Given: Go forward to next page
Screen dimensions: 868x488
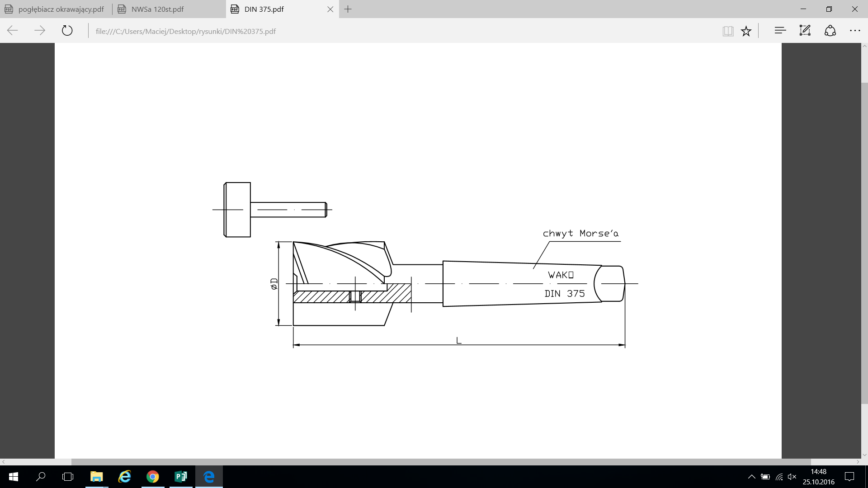Looking at the screenshot, I should coord(40,31).
